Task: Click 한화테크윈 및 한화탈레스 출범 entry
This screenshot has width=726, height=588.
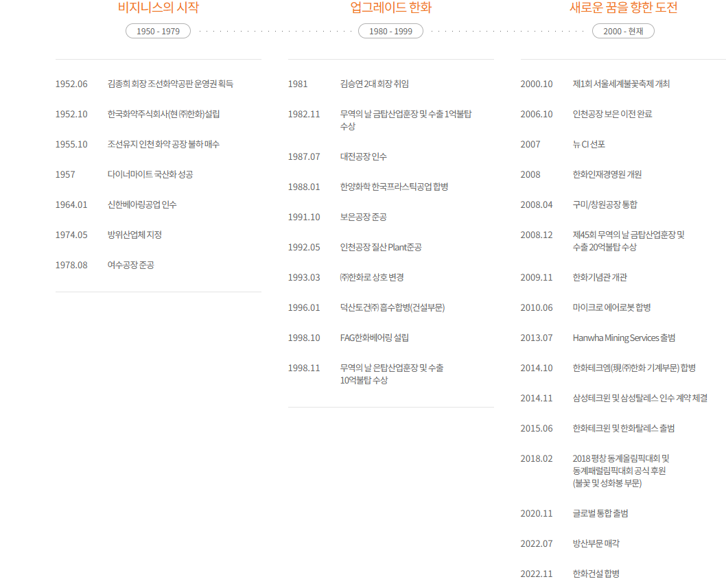Action: click(623, 428)
